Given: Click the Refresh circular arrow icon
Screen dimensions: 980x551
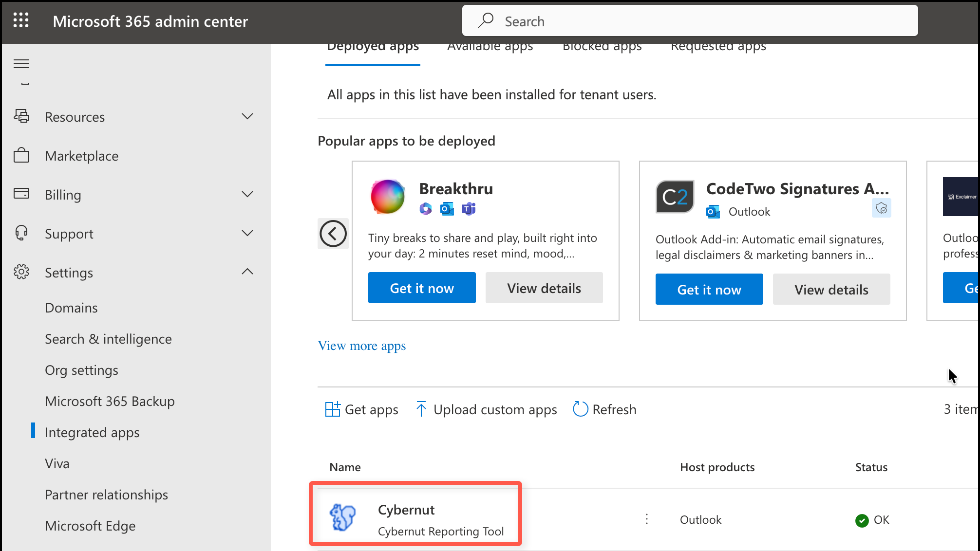Looking at the screenshot, I should pos(580,409).
